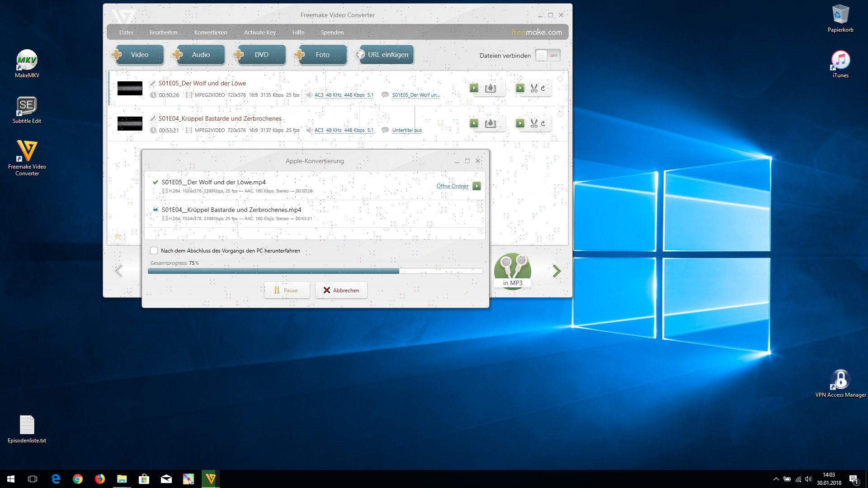Open Windows Start menu

11,479
